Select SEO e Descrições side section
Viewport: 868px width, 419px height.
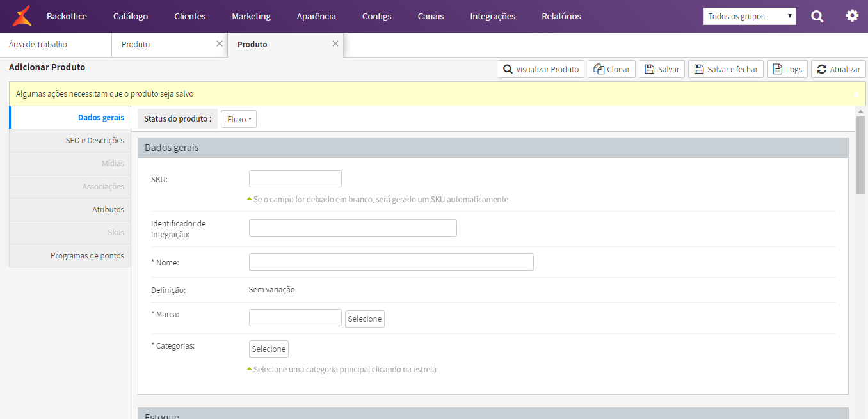70,141
